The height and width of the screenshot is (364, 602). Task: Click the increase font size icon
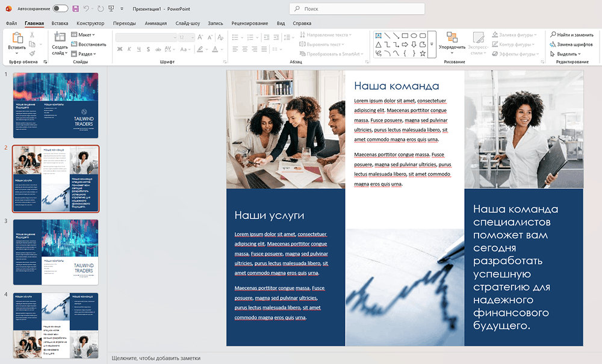click(x=200, y=37)
